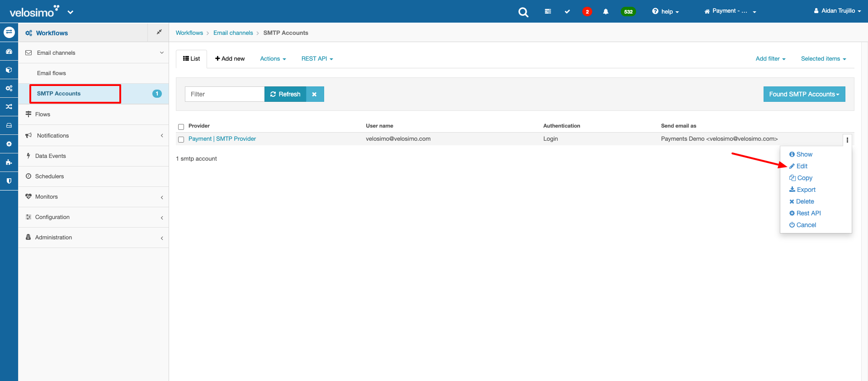Viewport: 868px width, 381px height.
Task: Click the Refresh button
Action: pos(285,94)
